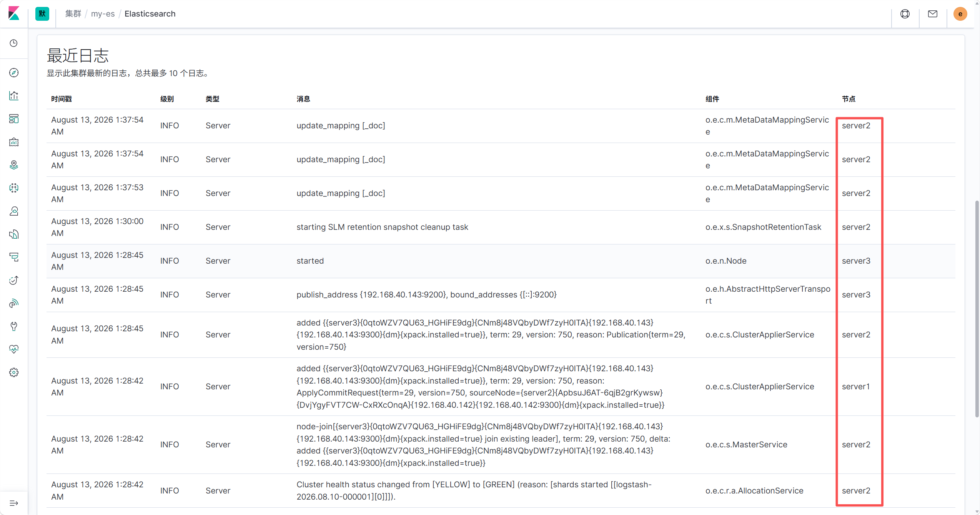Screen dimensions: 980x515
Task: Click the server1 node cell
Action: point(856,387)
